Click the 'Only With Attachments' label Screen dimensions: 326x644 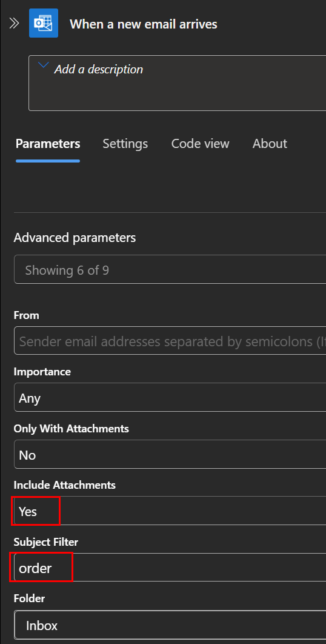(x=72, y=429)
